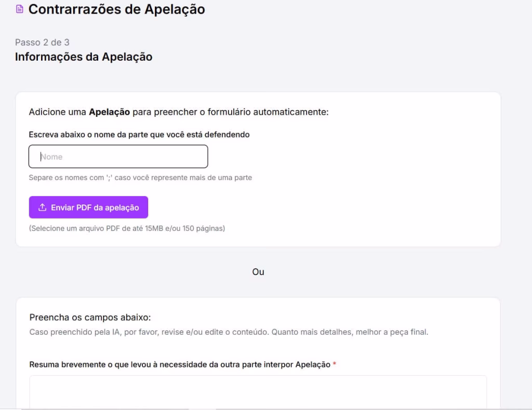
Task: Click 'Escreva abaixo o nome da parte' label
Action: tap(139, 134)
